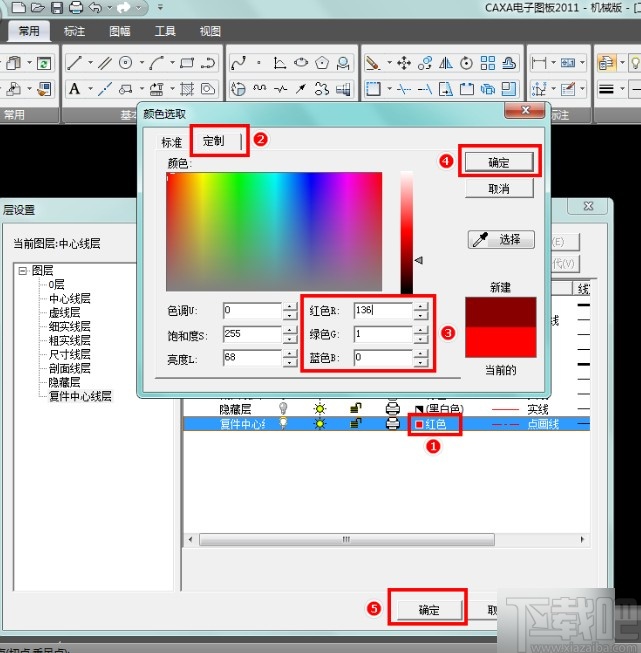Open the Circle tool dropdown arrow

[x=142, y=63]
